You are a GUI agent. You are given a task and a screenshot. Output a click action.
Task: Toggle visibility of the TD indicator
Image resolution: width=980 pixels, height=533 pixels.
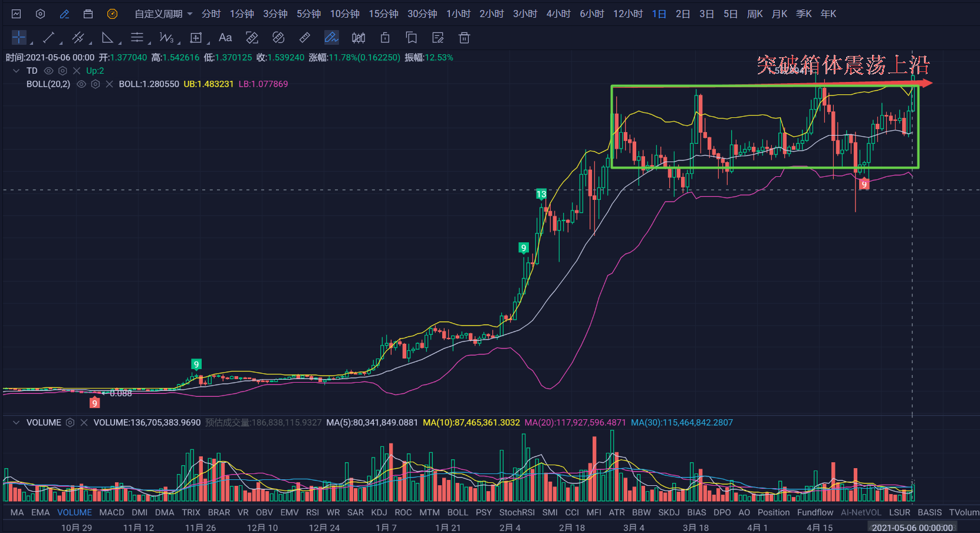coord(49,71)
